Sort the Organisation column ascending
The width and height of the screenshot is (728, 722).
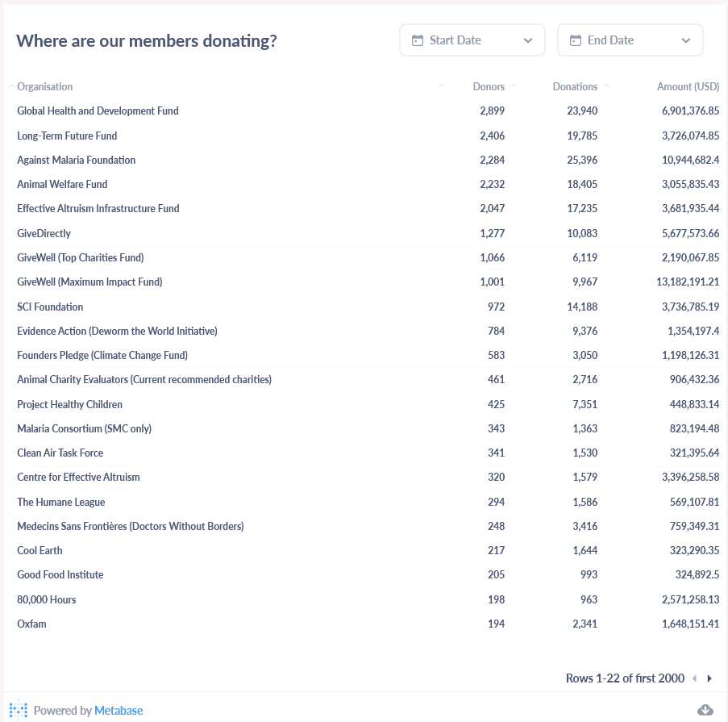tap(10, 84)
